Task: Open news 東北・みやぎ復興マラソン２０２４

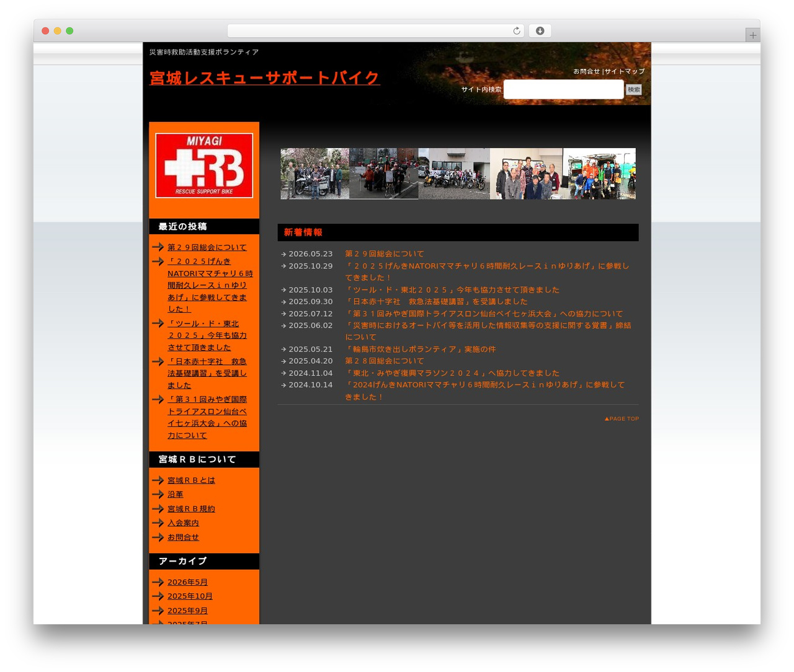Action: coord(452,373)
